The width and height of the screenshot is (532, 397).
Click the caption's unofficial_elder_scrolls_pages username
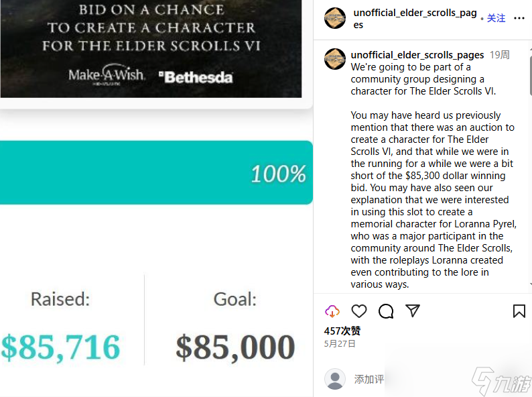[x=417, y=55]
